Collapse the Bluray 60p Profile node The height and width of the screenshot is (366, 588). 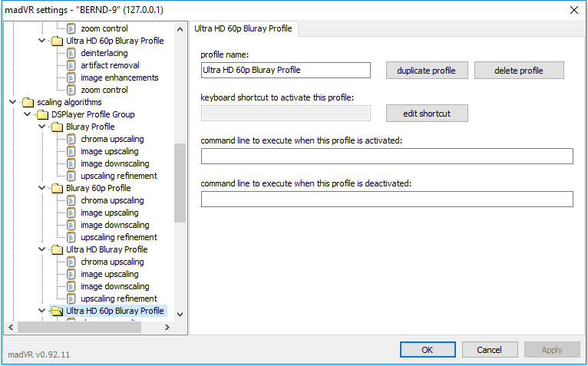42,188
